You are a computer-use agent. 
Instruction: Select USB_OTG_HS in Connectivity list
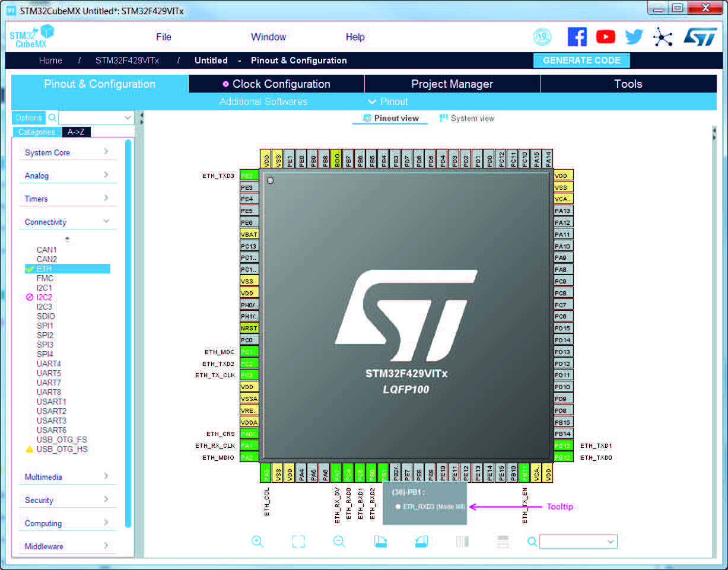coord(62,449)
